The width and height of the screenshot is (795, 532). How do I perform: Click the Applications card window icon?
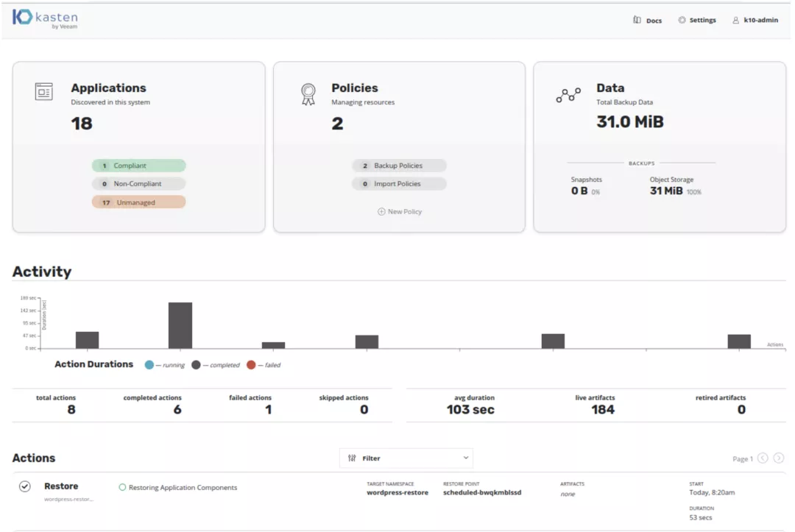tap(44, 92)
